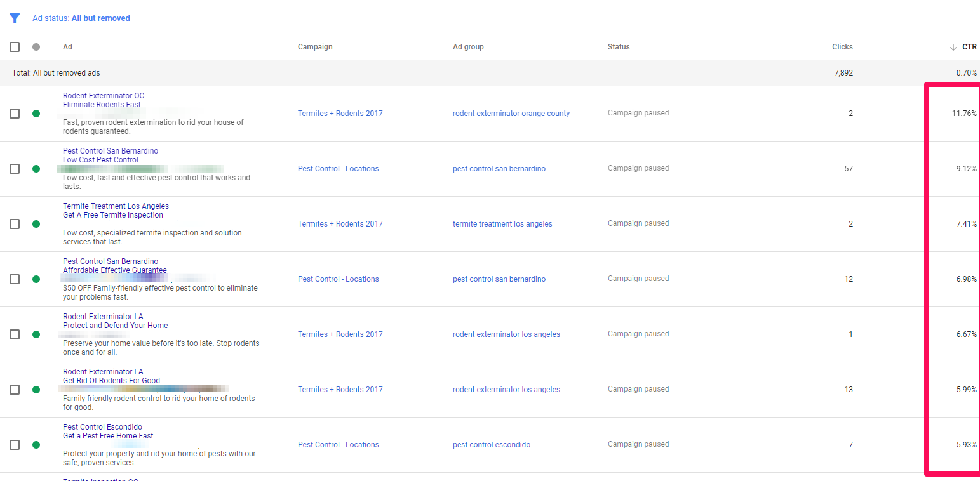
Task: Click the 7,892 total clicks value
Action: [843, 73]
